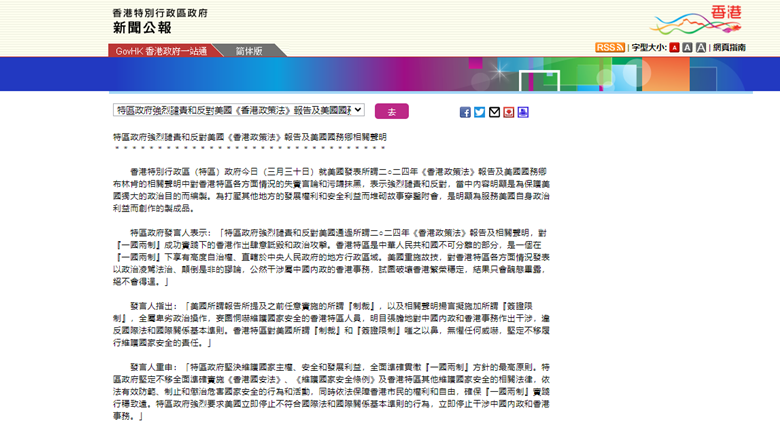The width and height of the screenshot is (780, 429).
Task: Click the colorful banner image
Action: [x=390, y=75]
